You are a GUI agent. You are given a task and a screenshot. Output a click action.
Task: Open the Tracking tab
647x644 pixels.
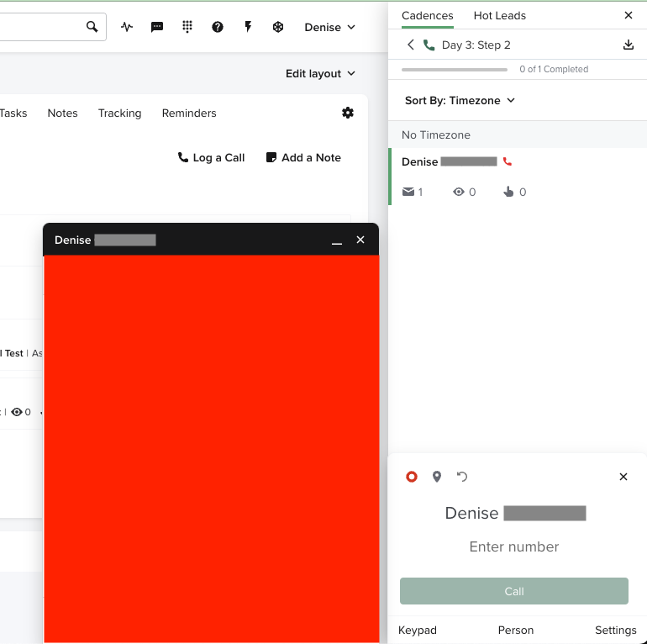click(x=119, y=113)
